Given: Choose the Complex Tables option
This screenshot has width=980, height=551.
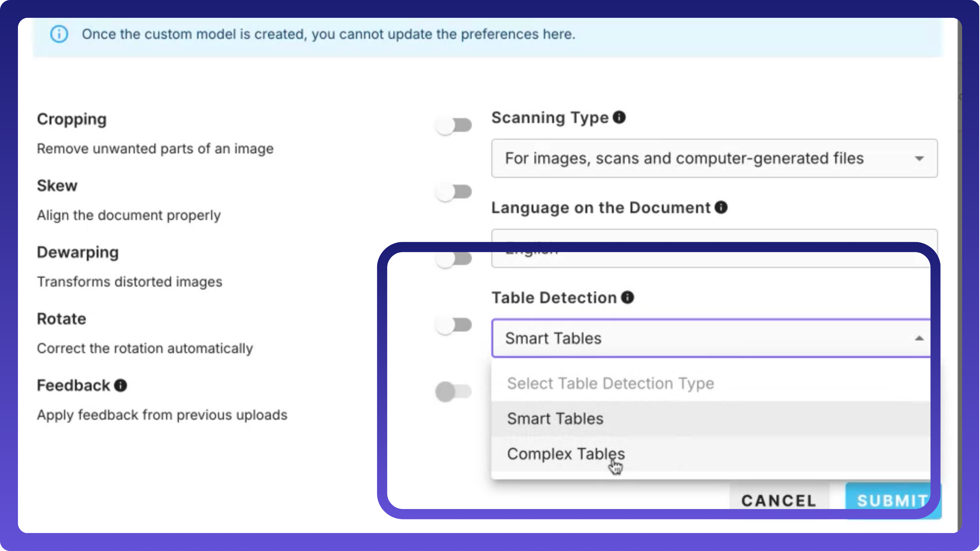Looking at the screenshot, I should click(x=566, y=454).
